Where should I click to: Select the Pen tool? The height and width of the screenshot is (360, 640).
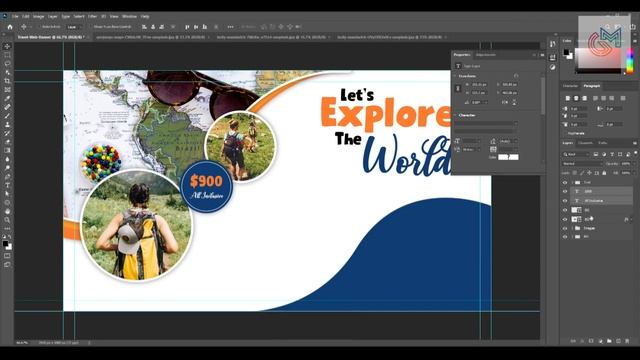pyautogui.click(x=7, y=177)
